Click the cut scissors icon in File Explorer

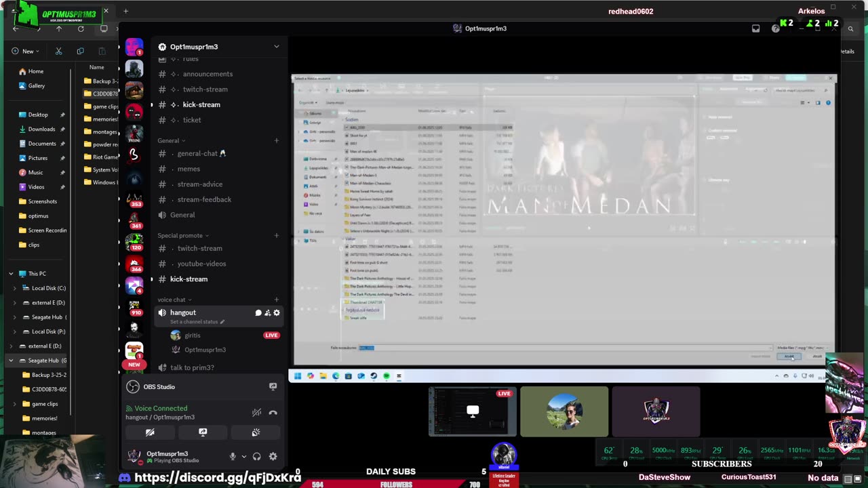pyautogui.click(x=59, y=51)
